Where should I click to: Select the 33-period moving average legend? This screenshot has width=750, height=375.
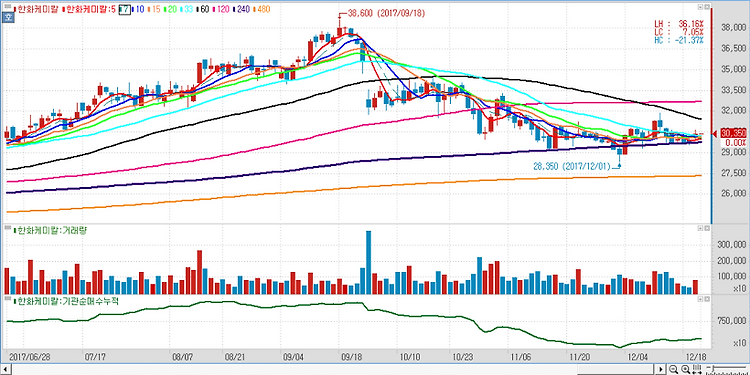click(188, 9)
